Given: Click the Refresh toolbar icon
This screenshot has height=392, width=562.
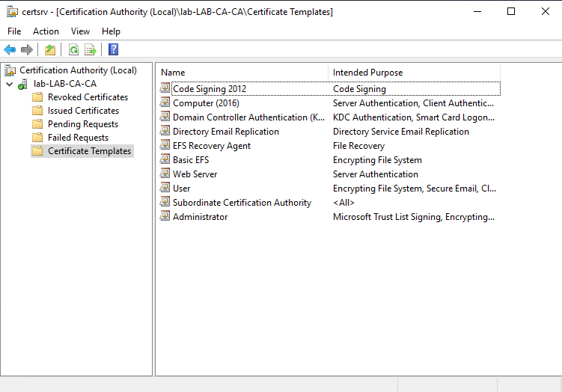Looking at the screenshot, I should (x=73, y=50).
